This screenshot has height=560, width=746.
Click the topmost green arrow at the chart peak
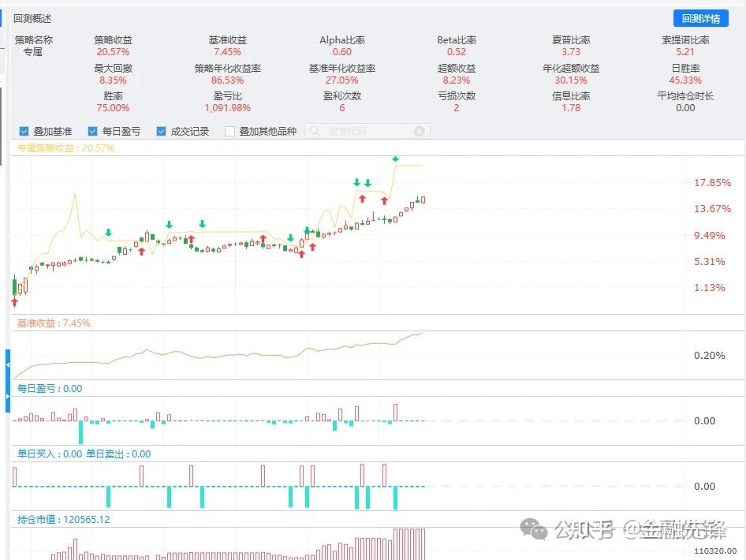[395, 159]
